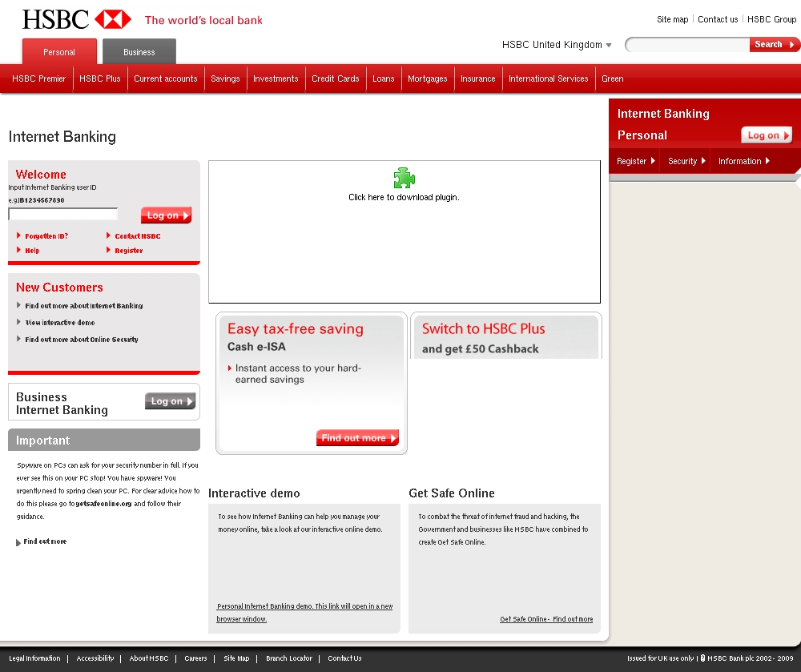
Task: Click here to download plugin text
Action: pyautogui.click(x=404, y=197)
